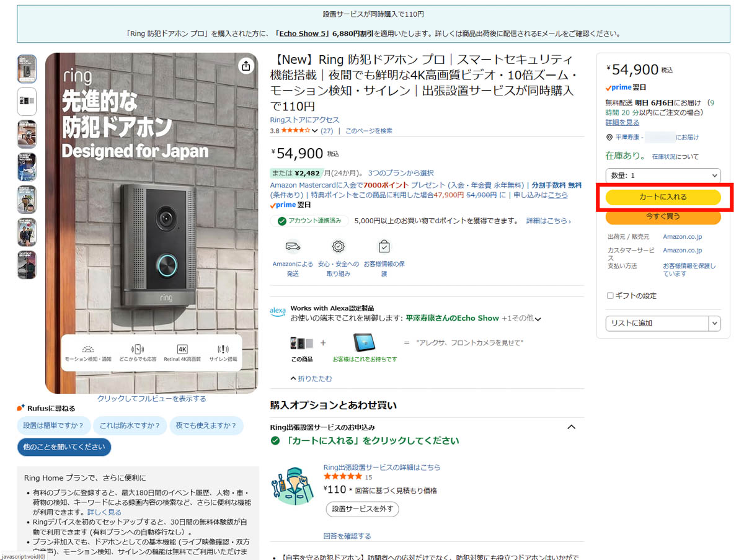
Task: Click クリックしてフルビューを表示する link
Action: coord(151,399)
